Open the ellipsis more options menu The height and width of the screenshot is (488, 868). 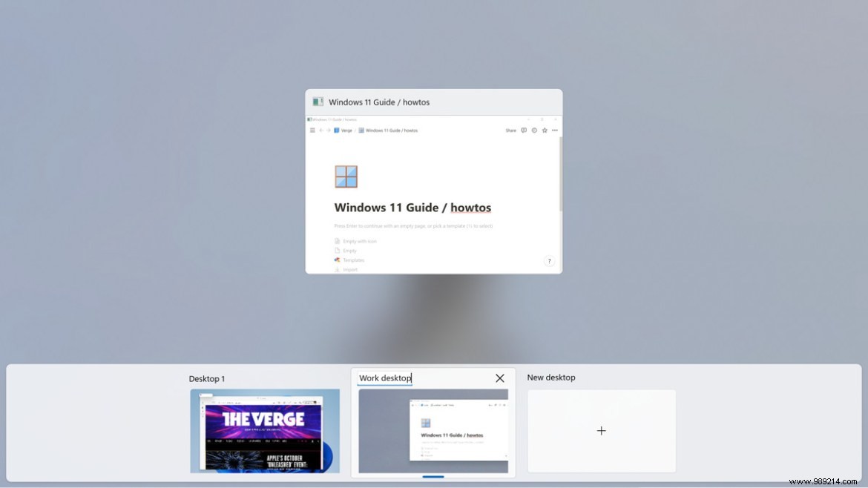click(x=555, y=131)
